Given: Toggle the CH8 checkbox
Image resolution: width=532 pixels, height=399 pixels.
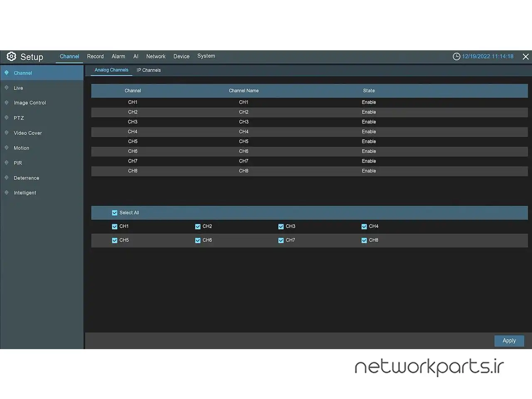Looking at the screenshot, I should 364,240.
